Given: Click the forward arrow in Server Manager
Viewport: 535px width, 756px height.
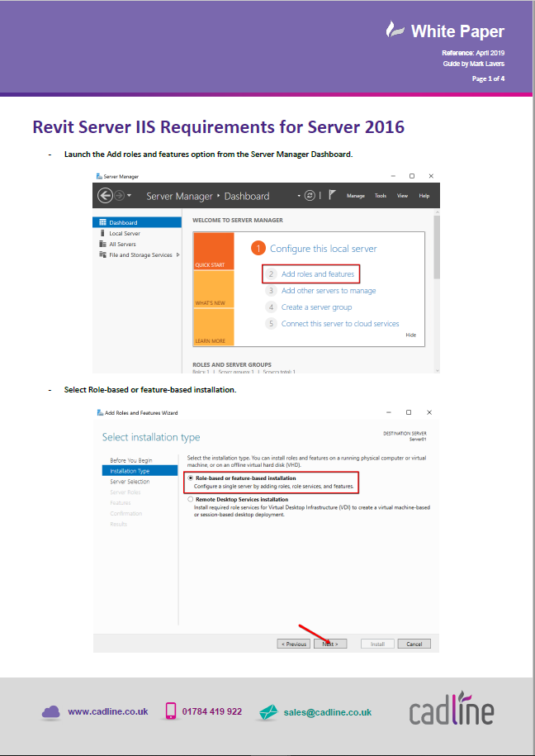Looking at the screenshot, I should pos(119,196).
